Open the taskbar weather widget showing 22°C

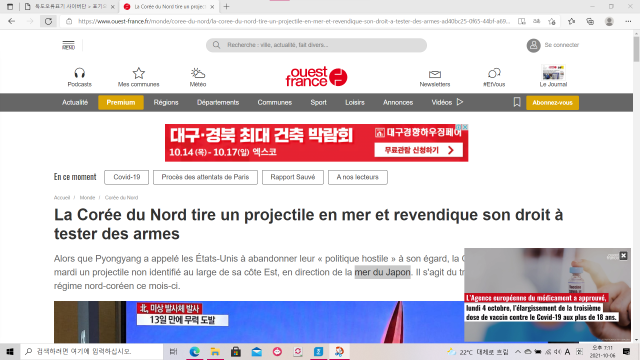pos(478,352)
